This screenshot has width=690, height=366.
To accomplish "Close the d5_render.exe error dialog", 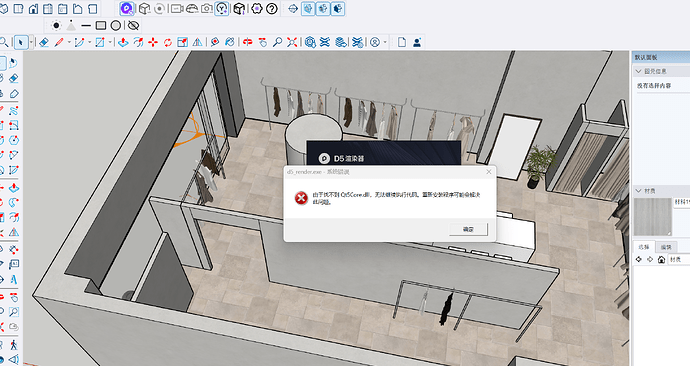I will pos(488,172).
